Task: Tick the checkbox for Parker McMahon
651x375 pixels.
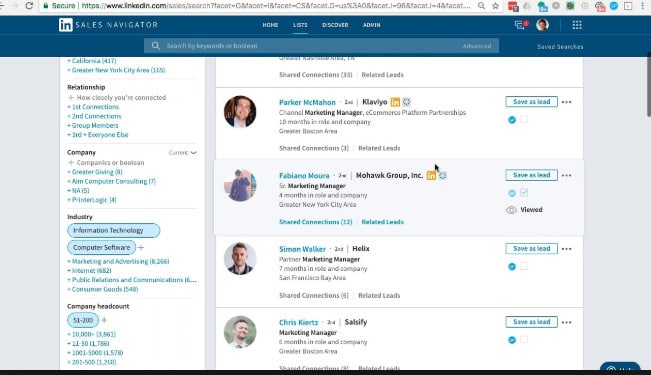Action: point(524,119)
